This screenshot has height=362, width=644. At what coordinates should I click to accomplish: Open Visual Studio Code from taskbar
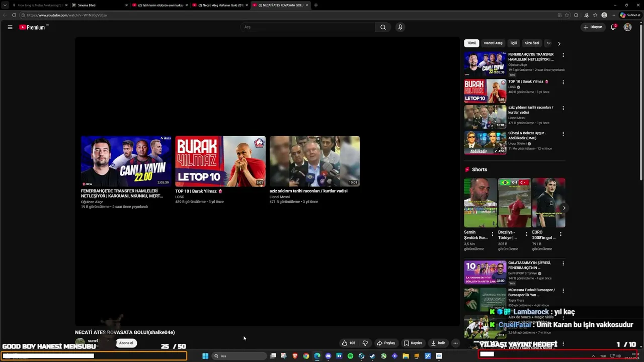(428, 356)
